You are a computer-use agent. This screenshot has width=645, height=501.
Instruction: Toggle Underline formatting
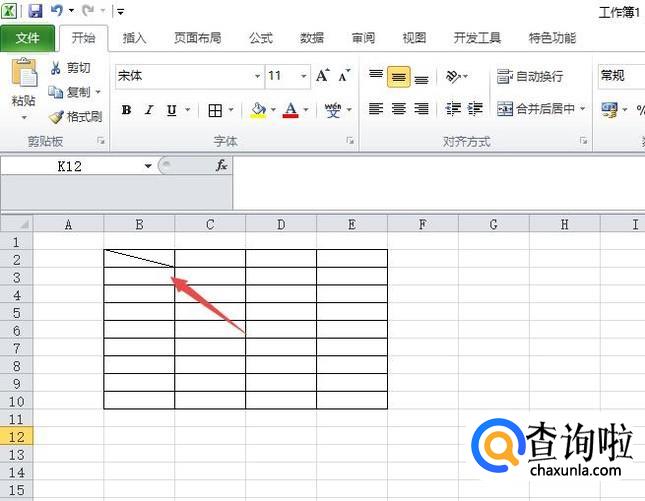(x=172, y=110)
